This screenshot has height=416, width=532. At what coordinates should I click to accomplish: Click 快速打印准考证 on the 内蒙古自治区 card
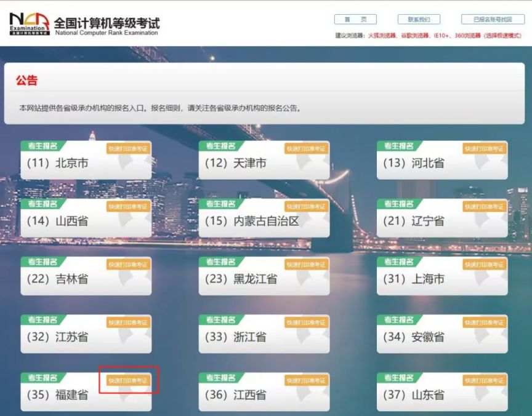click(x=307, y=207)
